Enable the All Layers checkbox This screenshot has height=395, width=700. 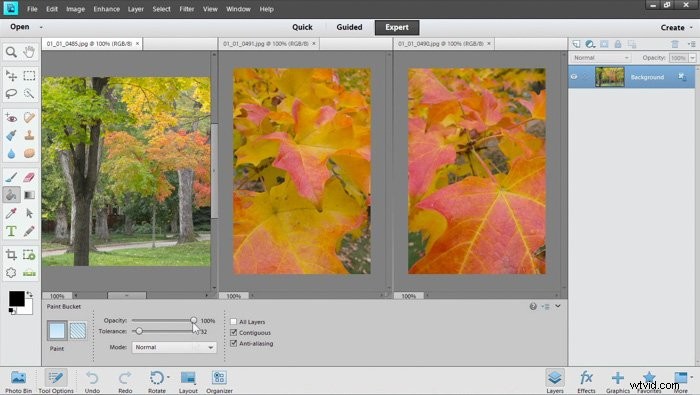click(233, 321)
